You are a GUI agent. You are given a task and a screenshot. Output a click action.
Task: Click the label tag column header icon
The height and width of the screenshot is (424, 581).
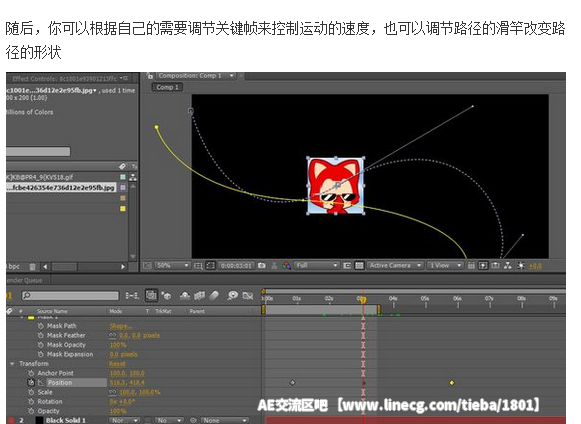[x=123, y=166]
